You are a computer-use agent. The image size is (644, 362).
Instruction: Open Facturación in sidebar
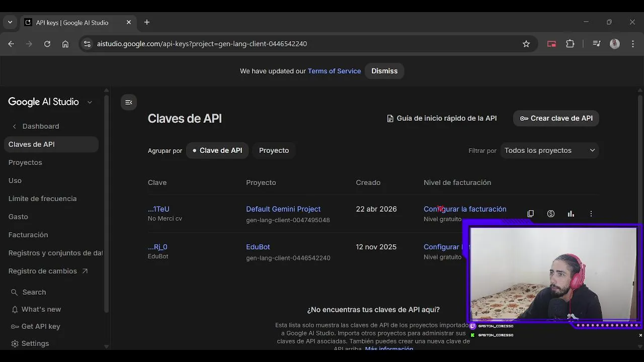(x=28, y=235)
